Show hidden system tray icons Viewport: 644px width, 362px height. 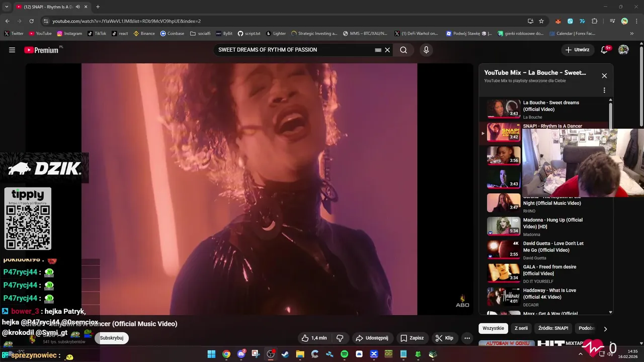[581, 354]
